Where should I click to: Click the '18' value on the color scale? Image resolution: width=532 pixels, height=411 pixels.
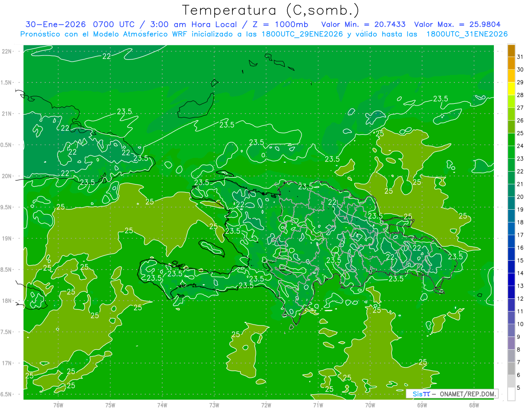coord(520,222)
